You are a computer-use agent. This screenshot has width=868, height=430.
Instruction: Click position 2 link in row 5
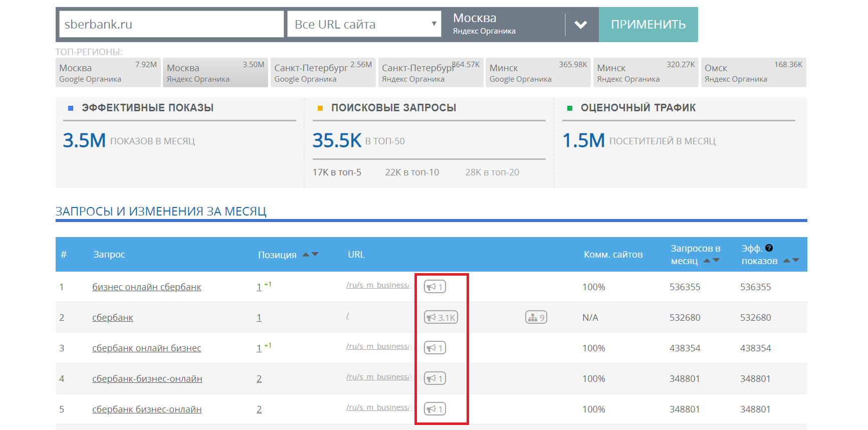coord(259,409)
